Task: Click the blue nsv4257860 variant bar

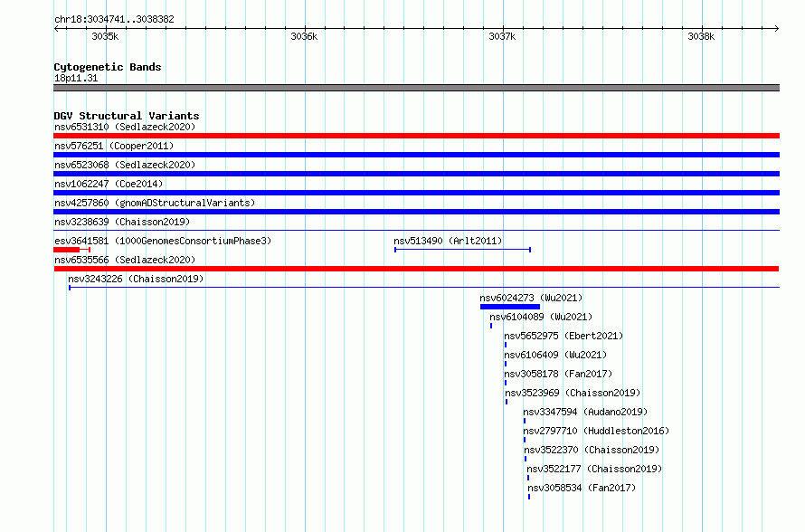Action: tap(416, 212)
